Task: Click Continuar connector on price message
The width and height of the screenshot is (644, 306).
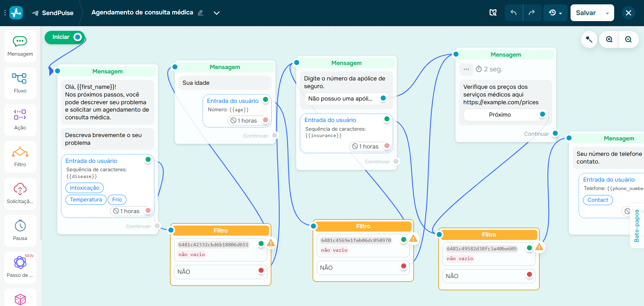Action: tap(555, 133)
